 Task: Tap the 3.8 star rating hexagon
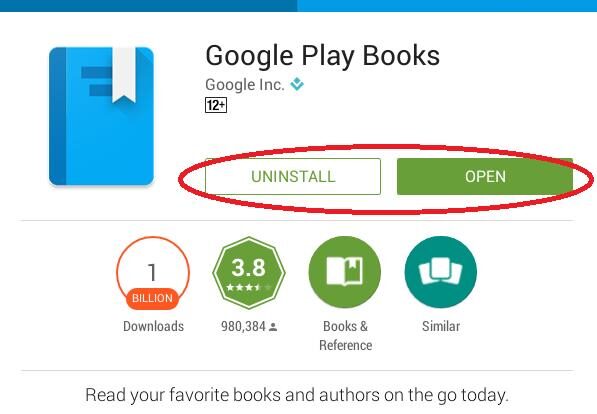[249, 273]
